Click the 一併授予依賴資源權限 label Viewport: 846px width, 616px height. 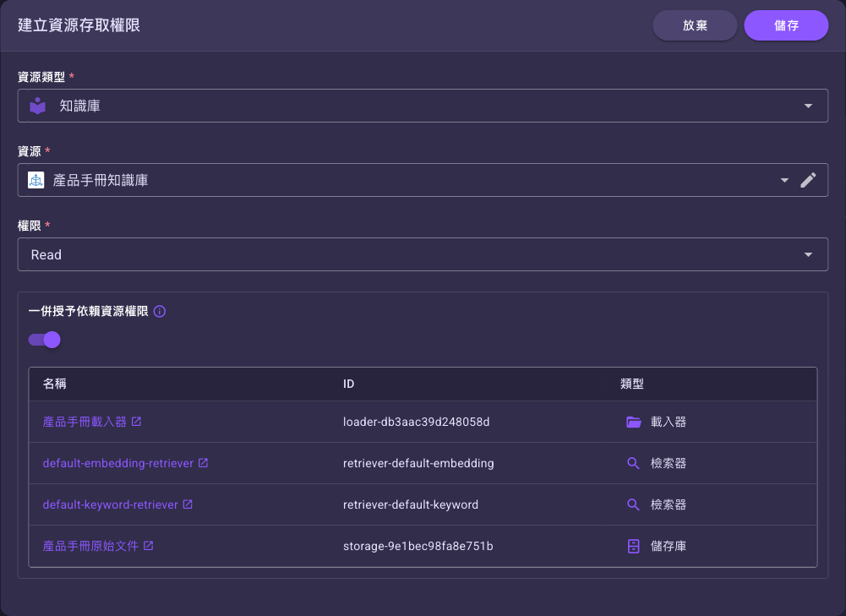tap(88, 311)
